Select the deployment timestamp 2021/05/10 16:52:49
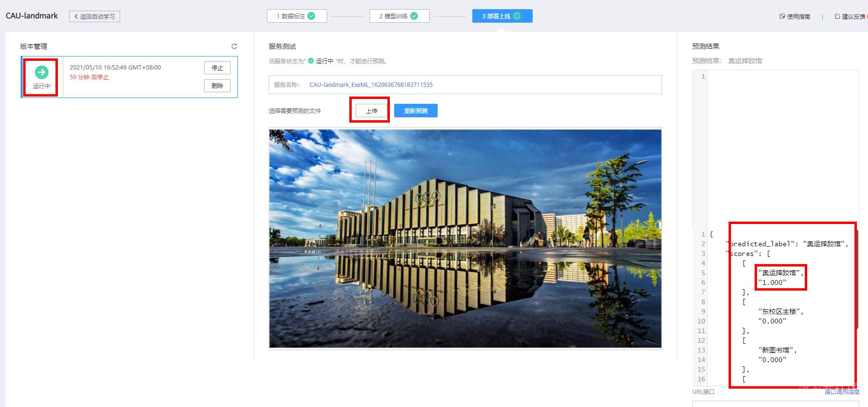The height and width of the screenshot is (407, 868). pyautogui.click(x=115, y=68)
